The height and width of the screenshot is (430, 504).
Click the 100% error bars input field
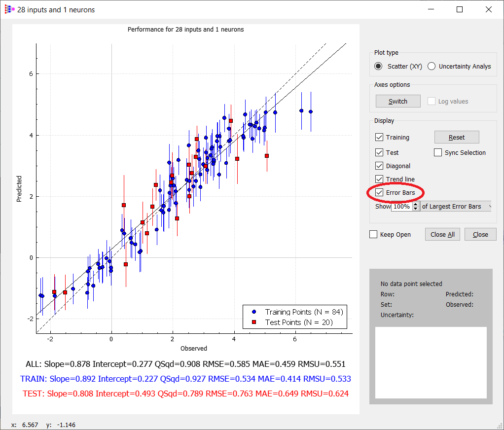click(402, 206)
